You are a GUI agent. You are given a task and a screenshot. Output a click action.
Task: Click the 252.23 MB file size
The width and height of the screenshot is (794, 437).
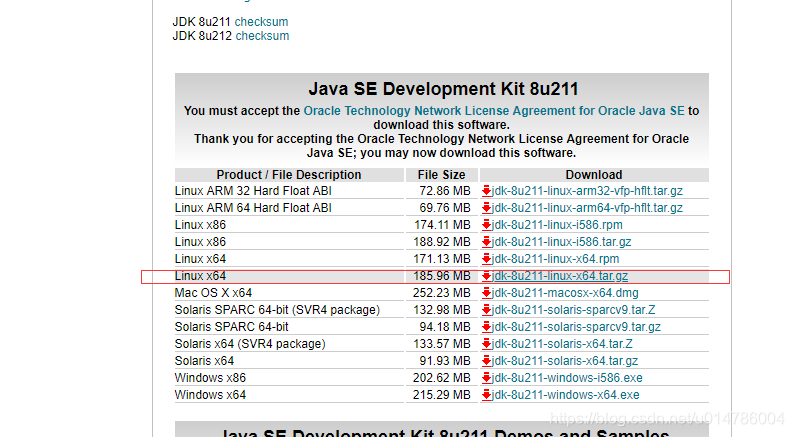click(442, 293)
